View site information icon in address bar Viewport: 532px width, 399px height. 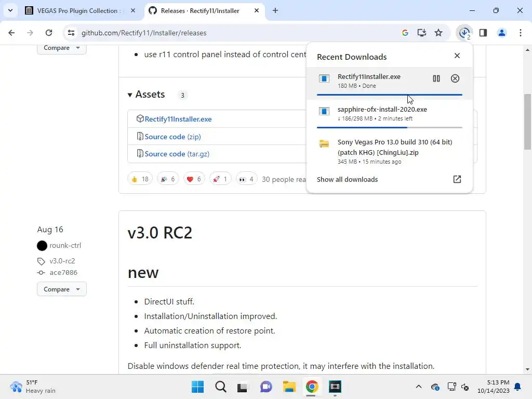(x=71, y=33)
